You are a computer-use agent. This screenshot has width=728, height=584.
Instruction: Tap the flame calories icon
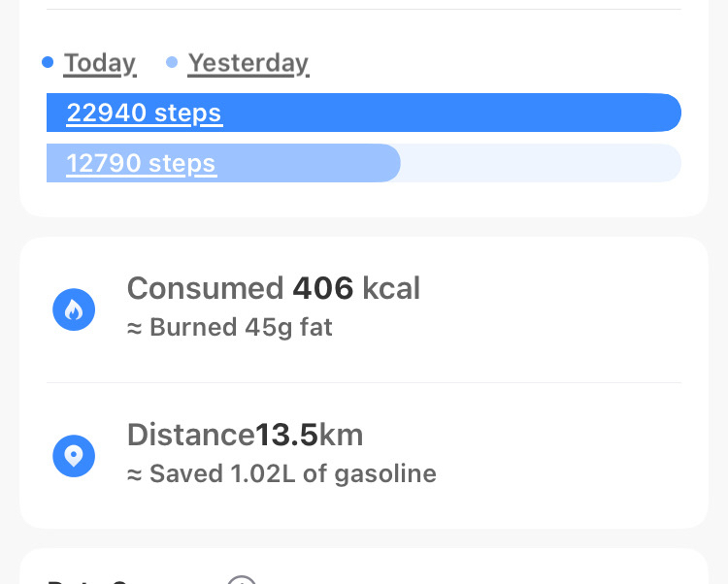[x=74, y=310]
